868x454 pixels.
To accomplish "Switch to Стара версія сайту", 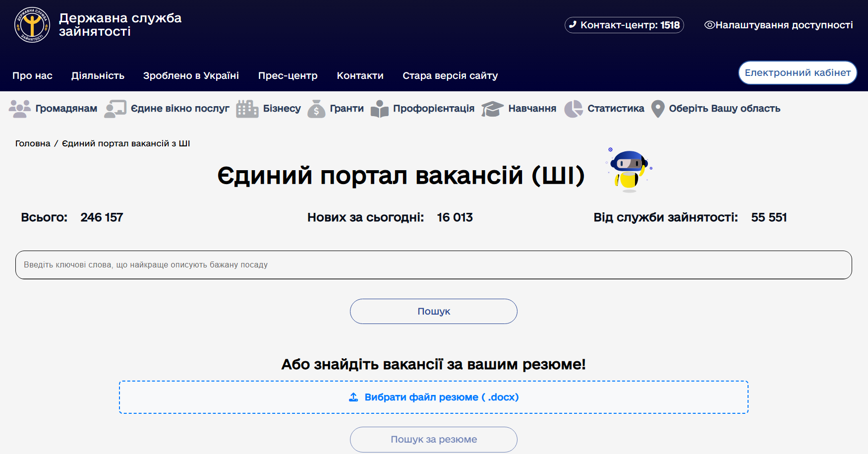I will [450, 75].
